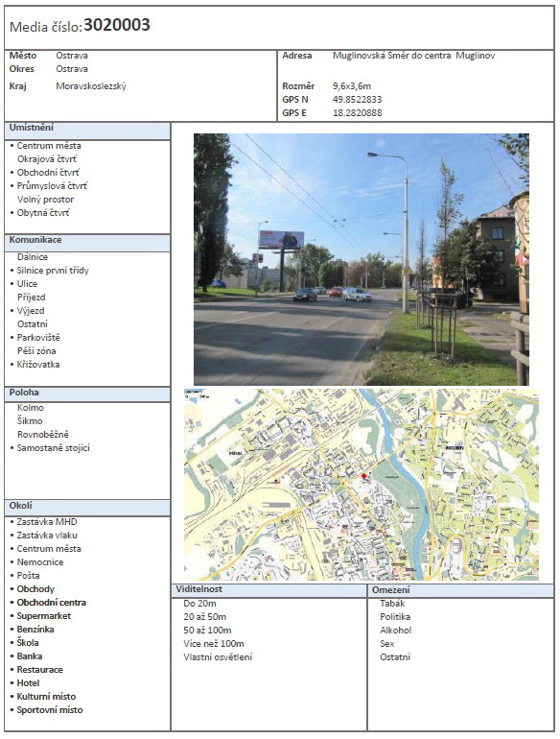The width and height of the screenshot is (560, 739).
Task: Select the Město value Ostrava
Action: [x=72, y=56]
